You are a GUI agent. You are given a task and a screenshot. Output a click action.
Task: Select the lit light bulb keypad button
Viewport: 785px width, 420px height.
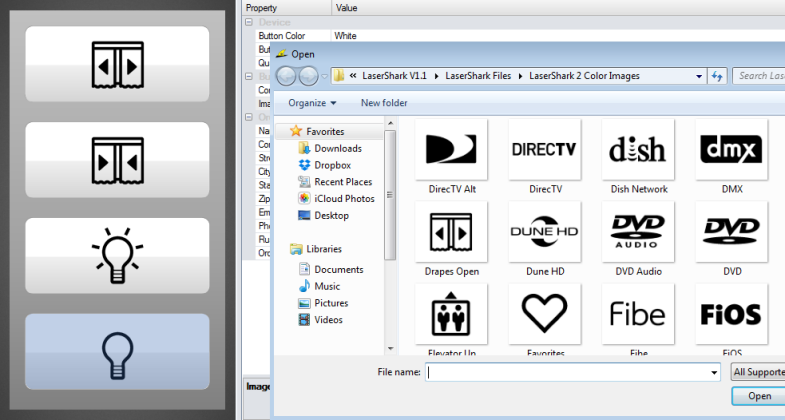(x=117, y=255)
